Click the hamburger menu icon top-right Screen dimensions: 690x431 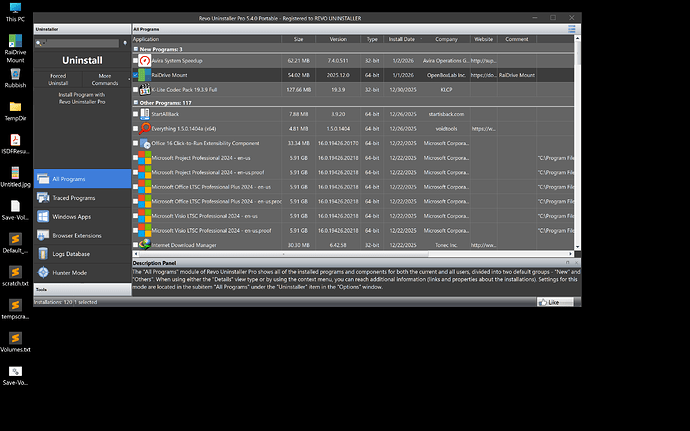[572, 29]
